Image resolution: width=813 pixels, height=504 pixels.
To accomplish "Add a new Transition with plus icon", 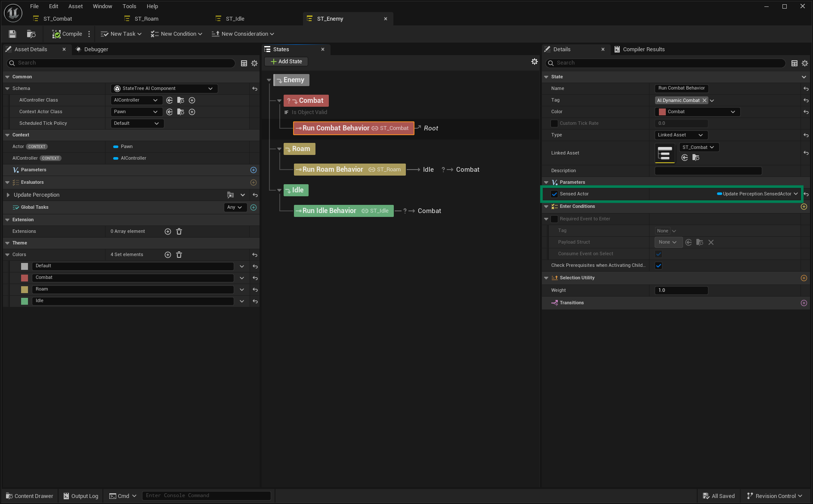I will [x=804, y=303].
